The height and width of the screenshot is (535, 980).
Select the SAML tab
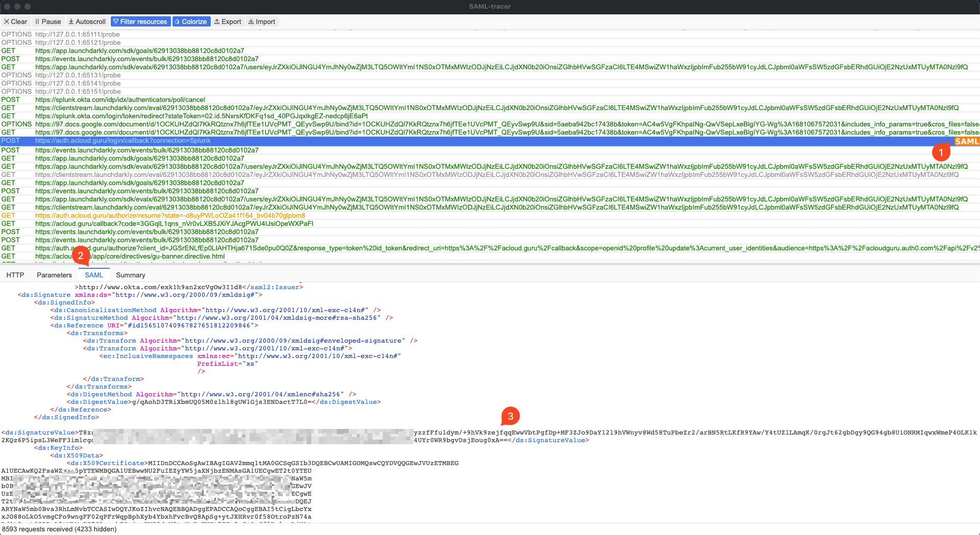(94, 275)
